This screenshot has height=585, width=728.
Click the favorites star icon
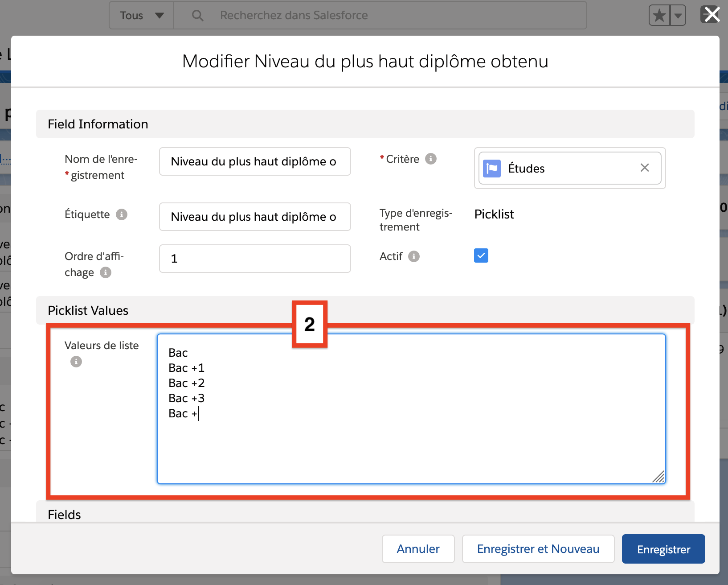pyautogui.click(x=659, y=16)
